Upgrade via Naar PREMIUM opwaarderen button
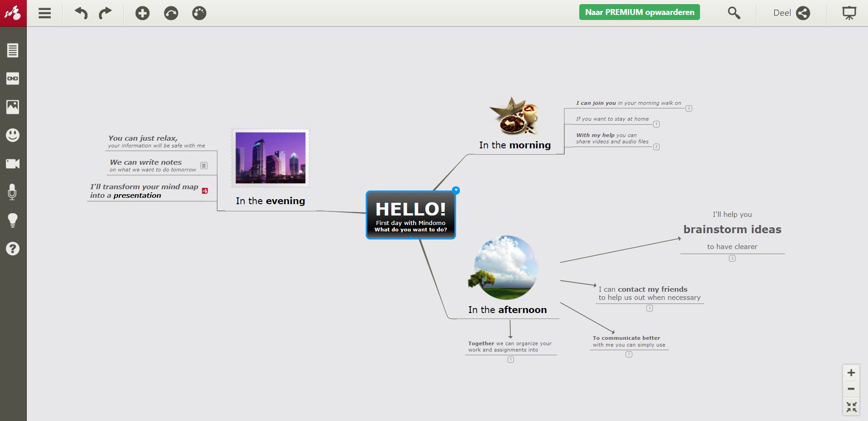This screenshot has width=868, height=421. [x=639, y=12]
